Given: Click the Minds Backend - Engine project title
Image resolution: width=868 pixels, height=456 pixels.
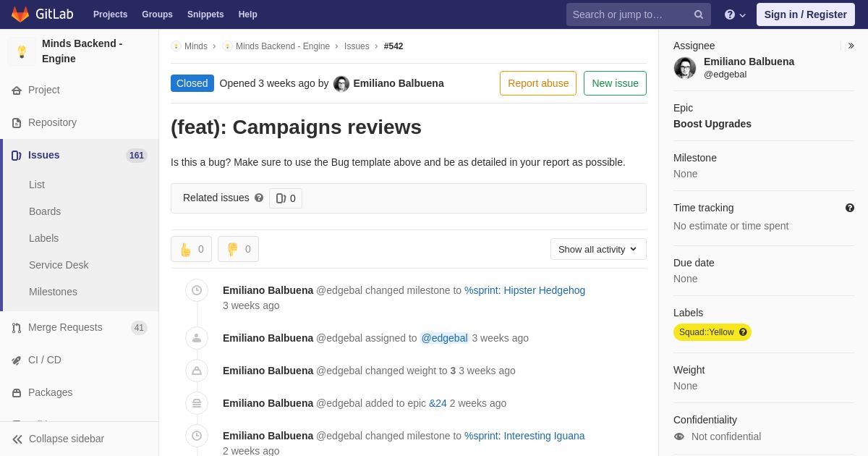Looking at the screenshot, I should pyautogui.click(x=82, y=51).
